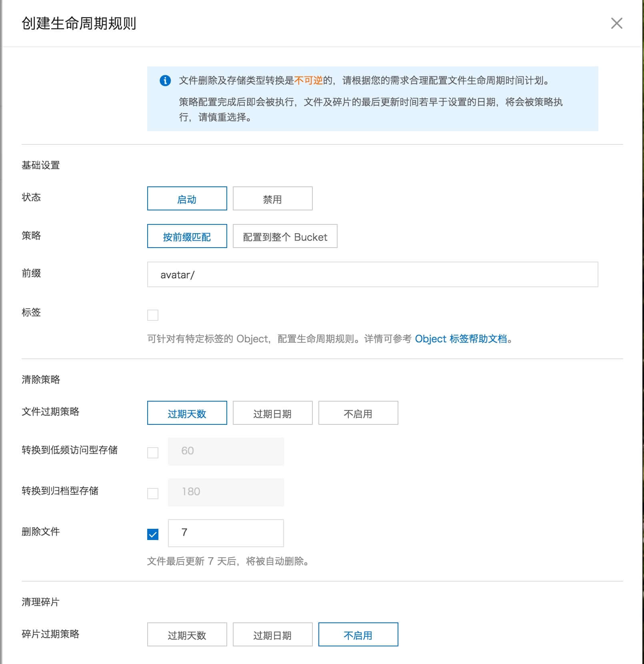Click the disabled 180 days field

pyautogui.click(x=226, y=492)
